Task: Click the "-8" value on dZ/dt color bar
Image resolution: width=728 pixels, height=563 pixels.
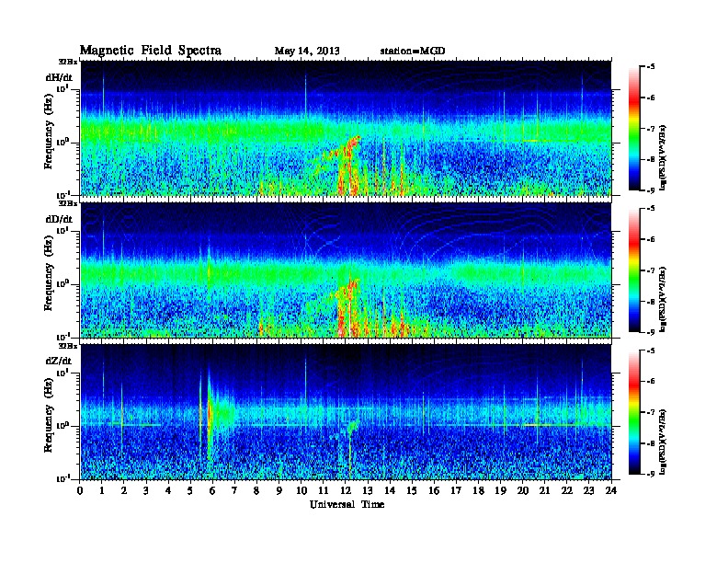Action: click(651, 443)
